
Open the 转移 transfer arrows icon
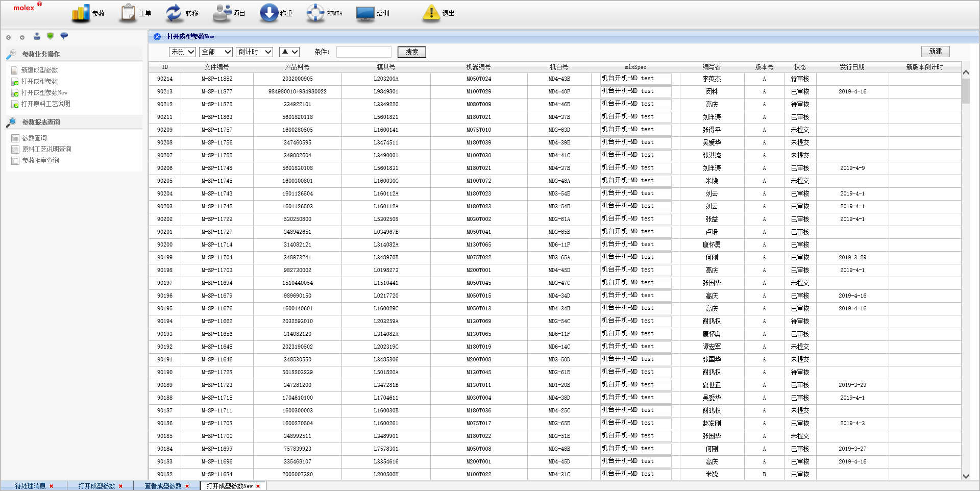pyautogui.click(x=174, y=13)
